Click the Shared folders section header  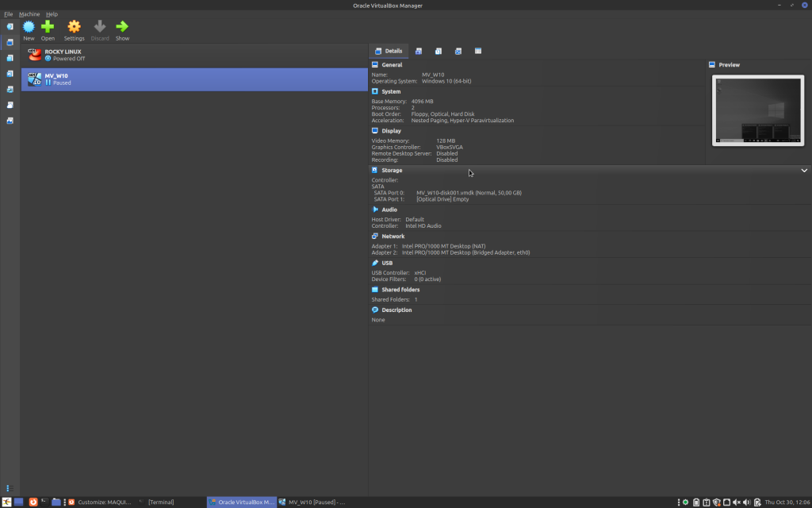coord(400,290)
